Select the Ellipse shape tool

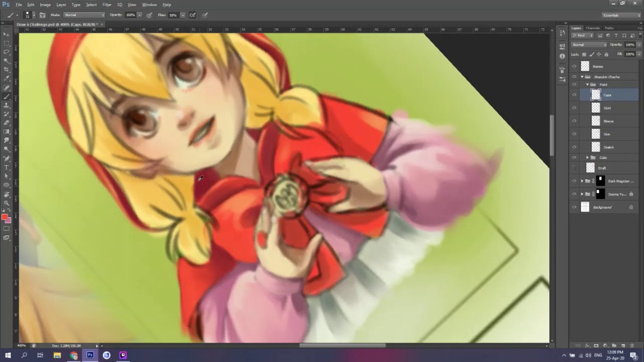7,185
